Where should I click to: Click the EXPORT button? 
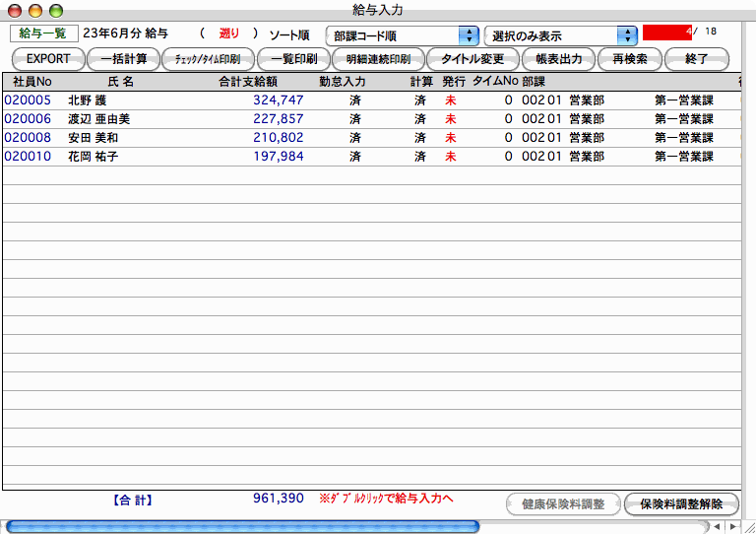click(48, 59)
